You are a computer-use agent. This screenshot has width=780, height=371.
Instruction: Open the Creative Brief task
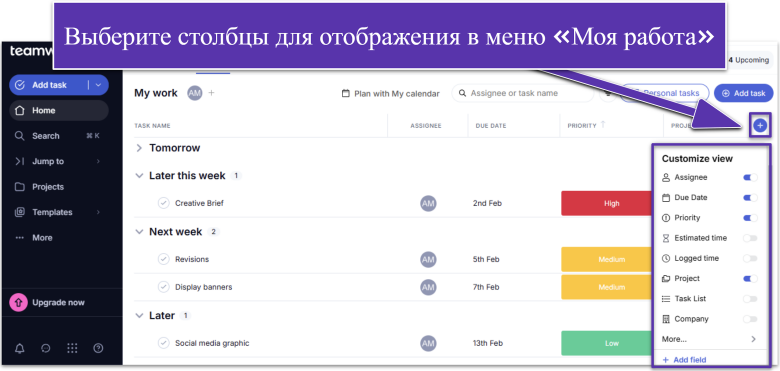tap(199, 203)
